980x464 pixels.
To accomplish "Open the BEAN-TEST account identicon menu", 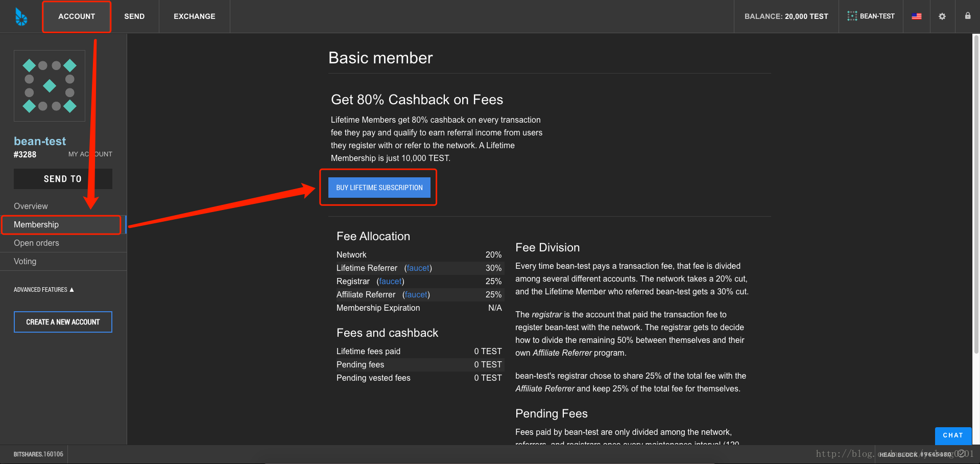I will [871, 16].
